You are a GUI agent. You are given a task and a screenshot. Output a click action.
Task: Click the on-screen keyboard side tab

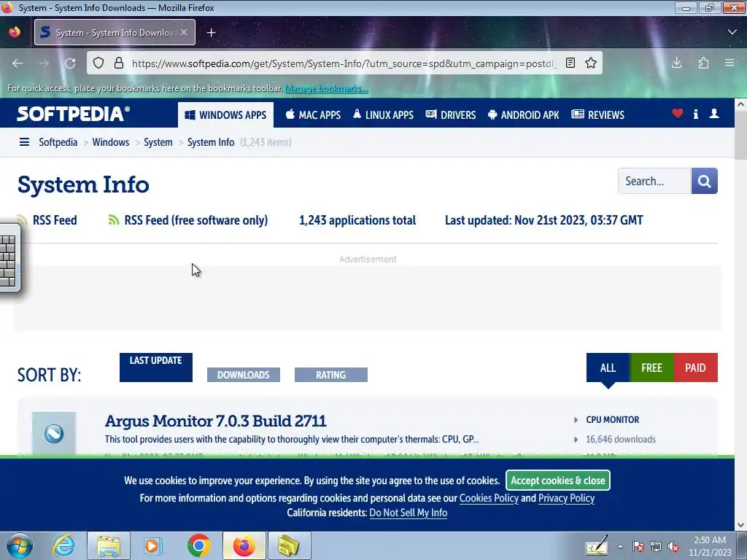[x=9, y=257]
